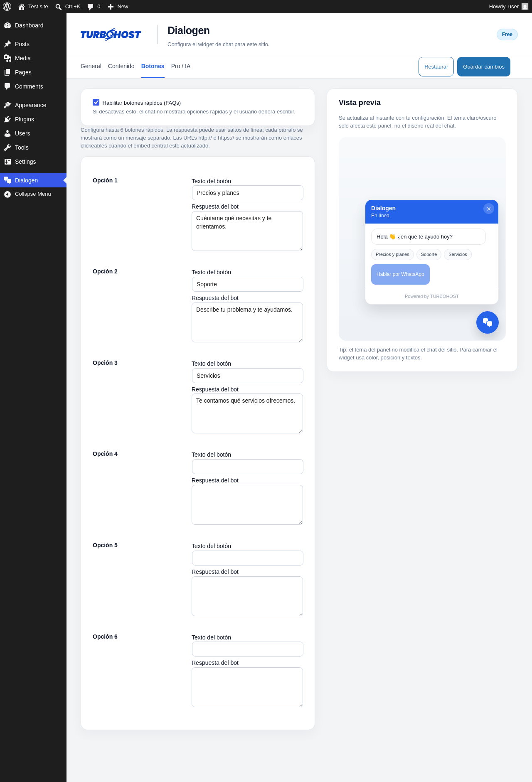Click the Pages icon in the sidebar

7,72
